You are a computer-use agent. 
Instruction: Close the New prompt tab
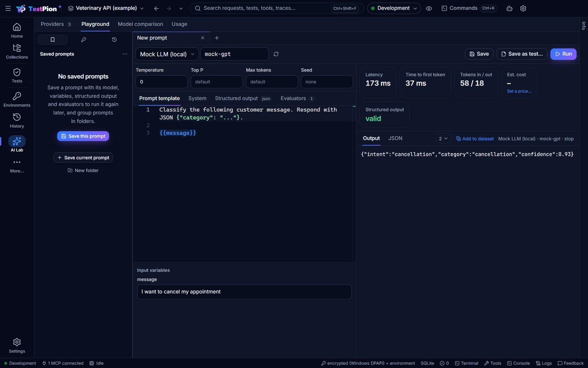tap(203, 38)
